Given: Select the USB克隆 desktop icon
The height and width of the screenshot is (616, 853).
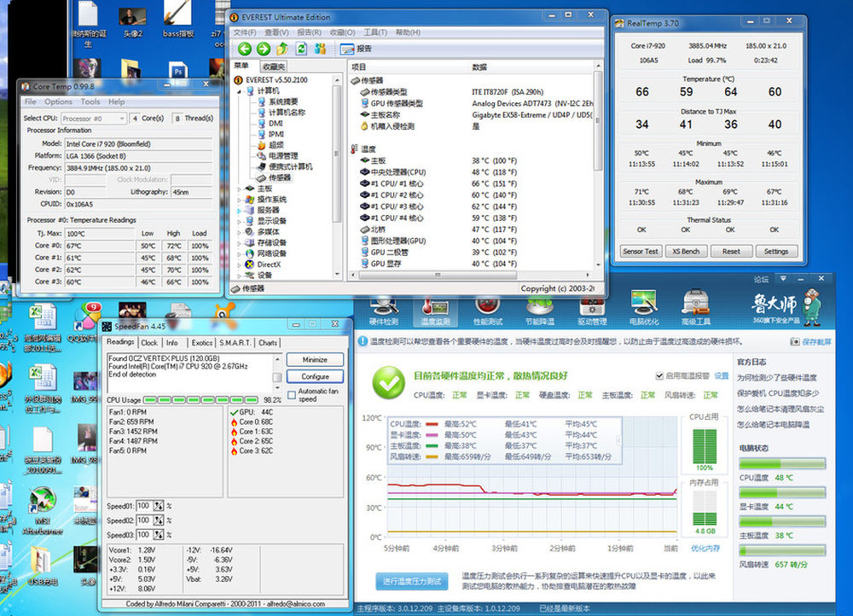Looking at the screenshot, I should [42, 566].
